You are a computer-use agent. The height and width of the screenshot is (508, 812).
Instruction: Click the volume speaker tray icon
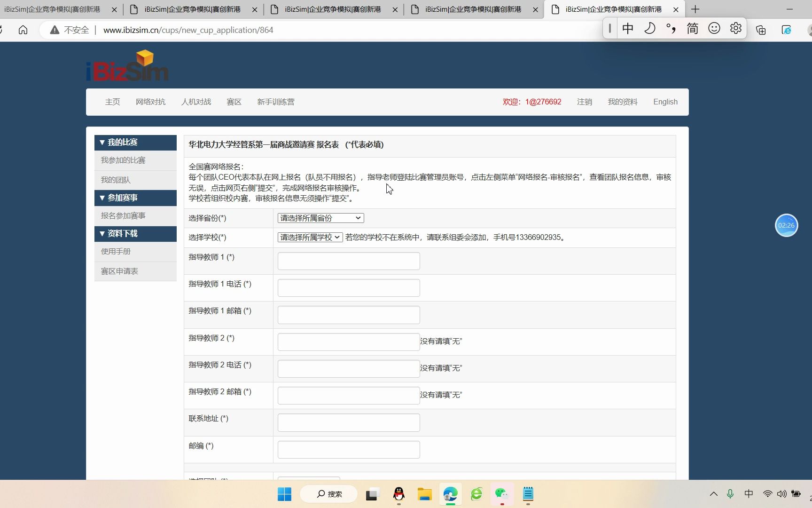click(x=781, y=494)
